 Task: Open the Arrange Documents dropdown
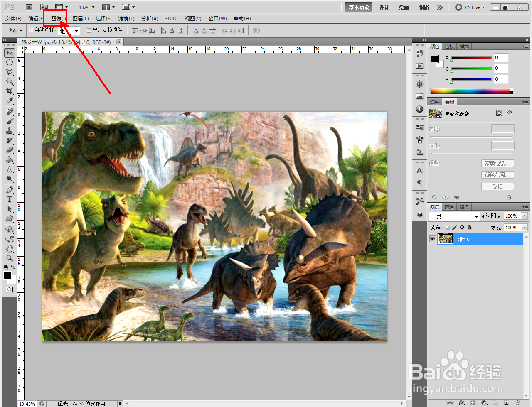[x=108, y=7]
